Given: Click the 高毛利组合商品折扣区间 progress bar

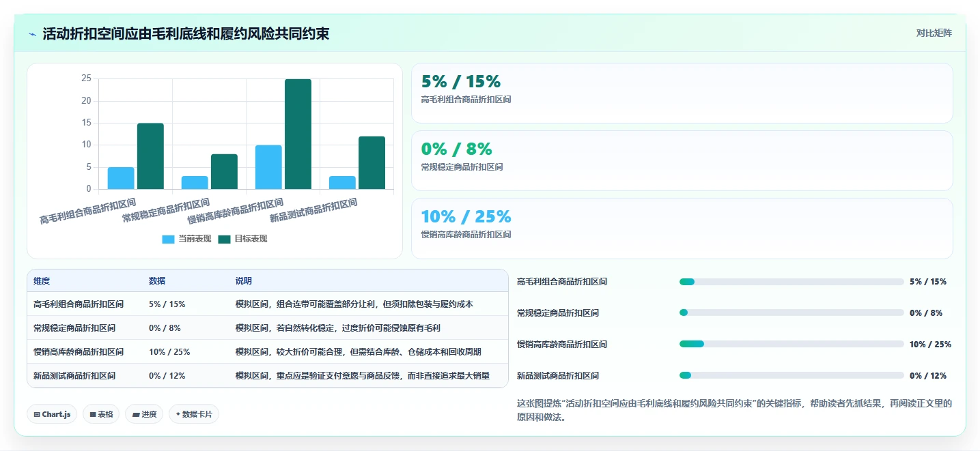Looking at the screenshot, I should (x=792, y=282).
